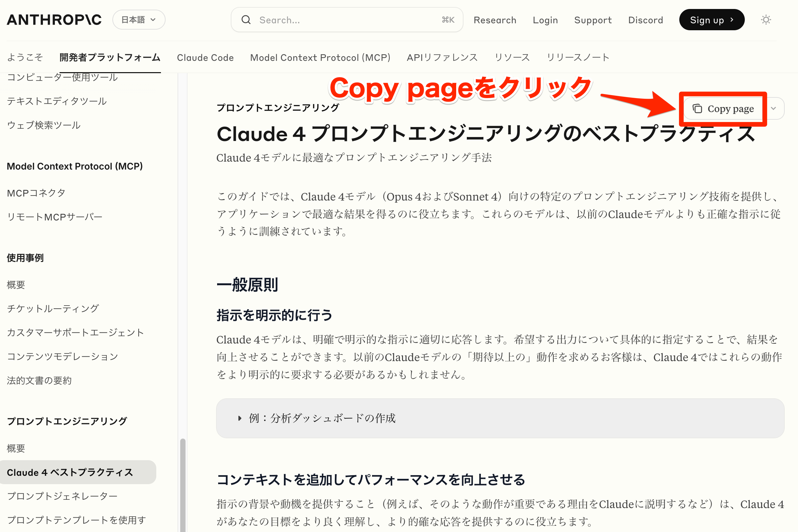Click the main page title Claude 4 プロンプトエンジニアリングのベストプラクティス
Viewport: 798px width, 532px height.
coord(486,133)
